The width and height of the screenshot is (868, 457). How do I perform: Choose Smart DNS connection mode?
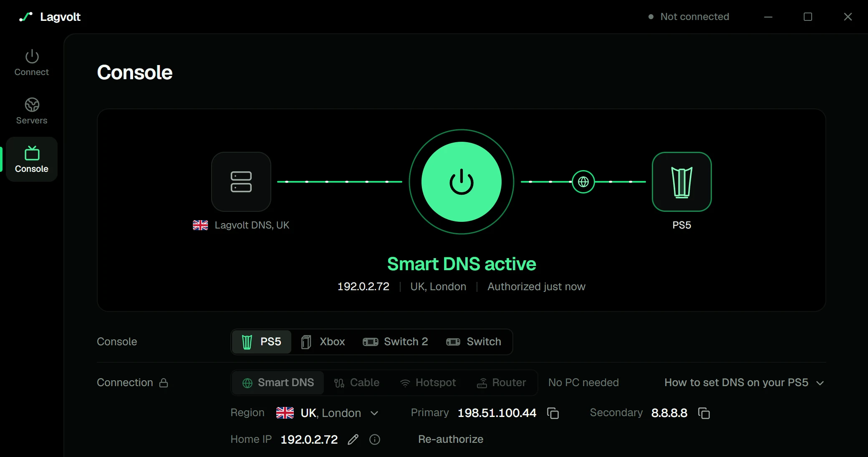click(278, 383)
